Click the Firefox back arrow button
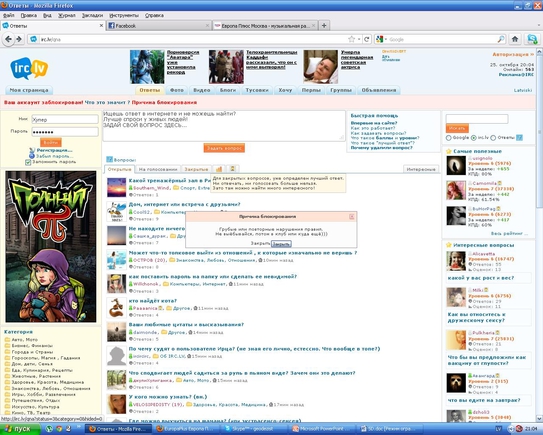The width and height of the screenshot is (543, 435). pos(8,39)
